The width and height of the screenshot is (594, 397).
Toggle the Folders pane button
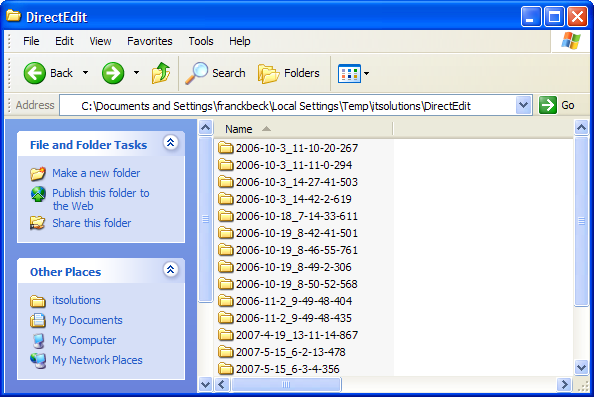[289, 73]
